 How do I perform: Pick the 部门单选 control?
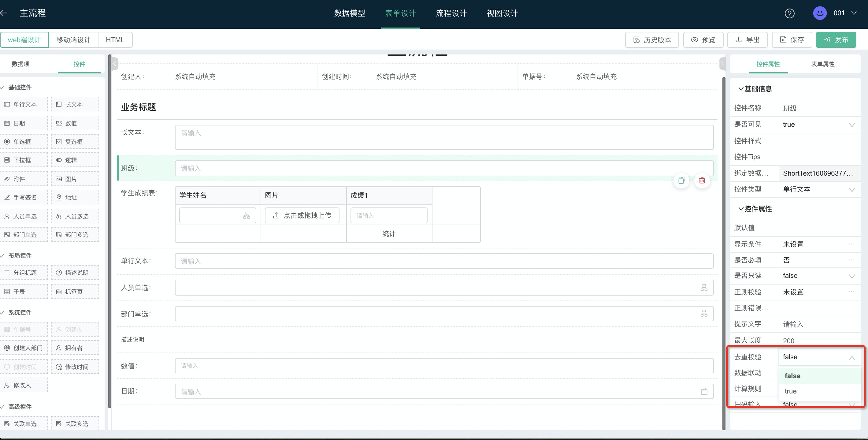pos(24,235)
